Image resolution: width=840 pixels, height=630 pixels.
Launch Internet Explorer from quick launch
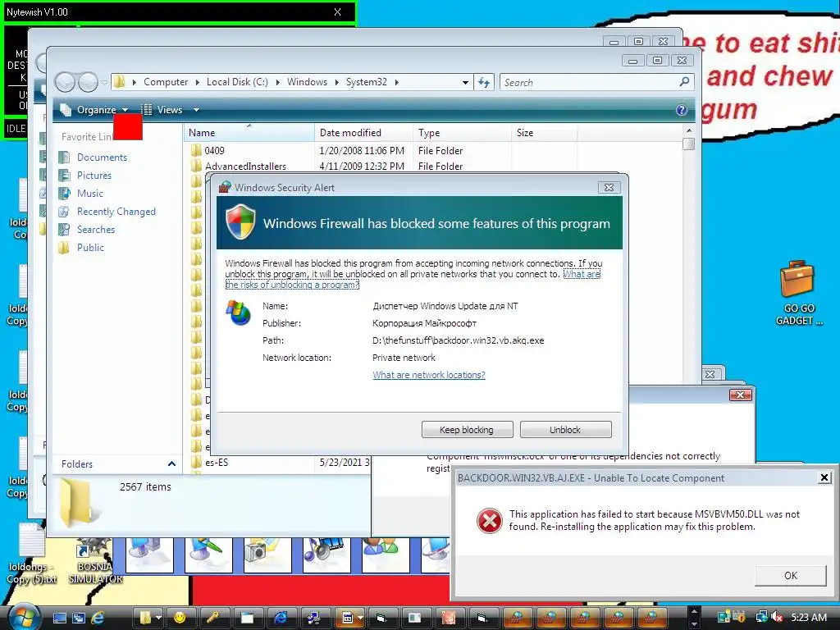click(98, 618)
